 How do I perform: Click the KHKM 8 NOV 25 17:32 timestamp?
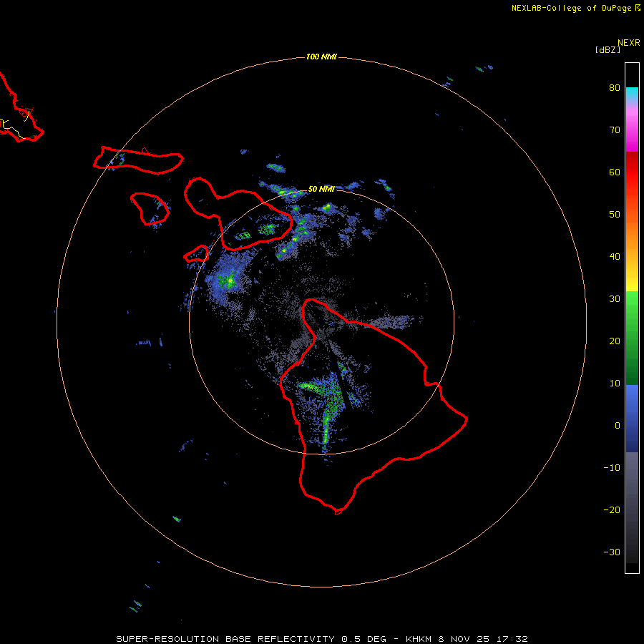click(x=467, y=639)
